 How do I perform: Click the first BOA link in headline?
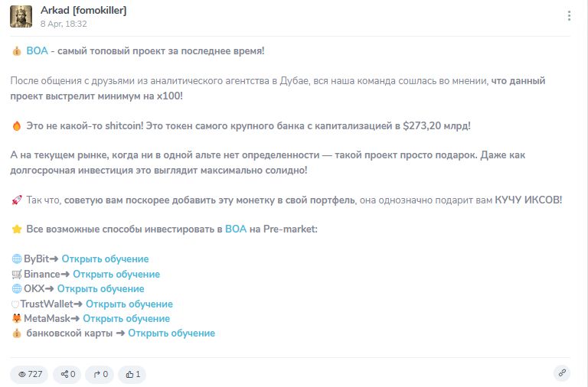[x=37, y=51]
